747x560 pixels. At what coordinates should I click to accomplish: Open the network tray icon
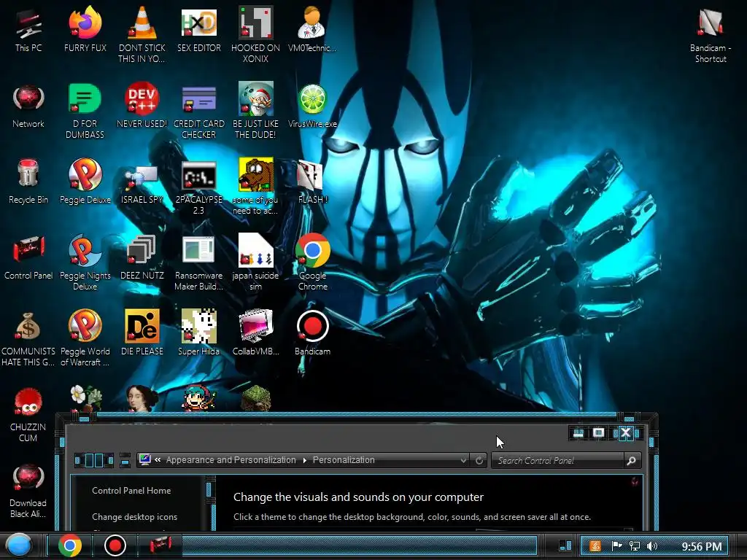pyautogui.click(x=635, y=546)
